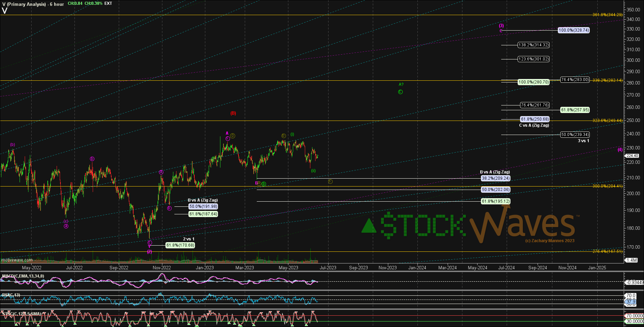Click the magenta (4) wave label
The image size is (644, 327).
[x=620, y=150]
